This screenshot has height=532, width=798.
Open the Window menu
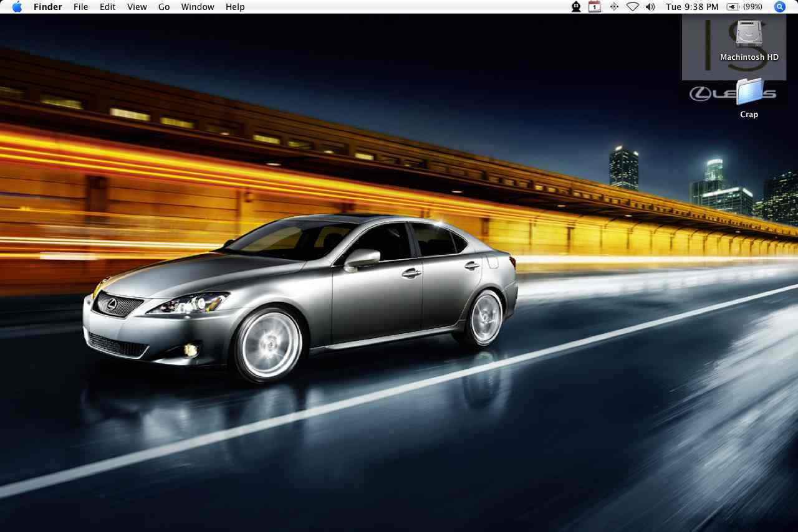tap(198, 7)
